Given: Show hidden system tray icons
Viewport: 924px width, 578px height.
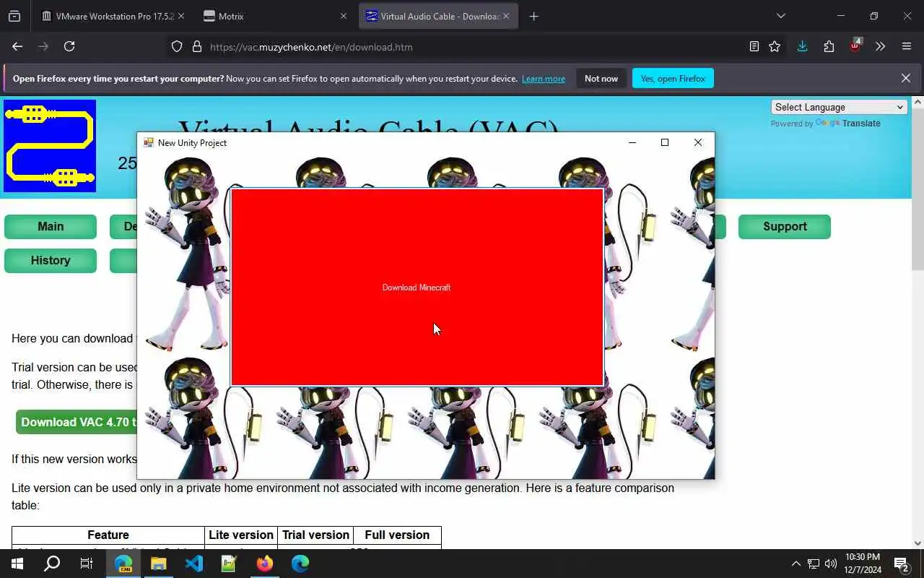Looking at the screenshot, I should click(x=796, y=564).
